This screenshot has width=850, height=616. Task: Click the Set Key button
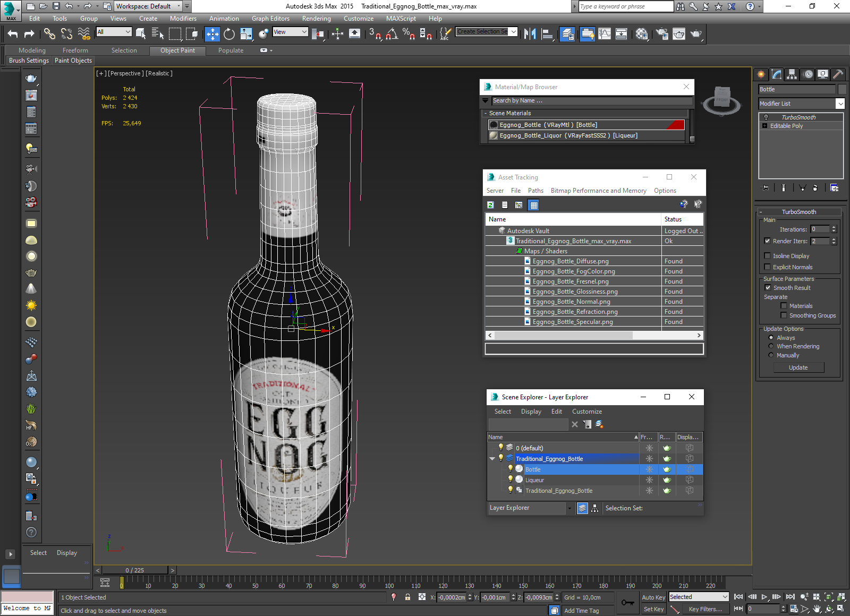pos(653,609)
